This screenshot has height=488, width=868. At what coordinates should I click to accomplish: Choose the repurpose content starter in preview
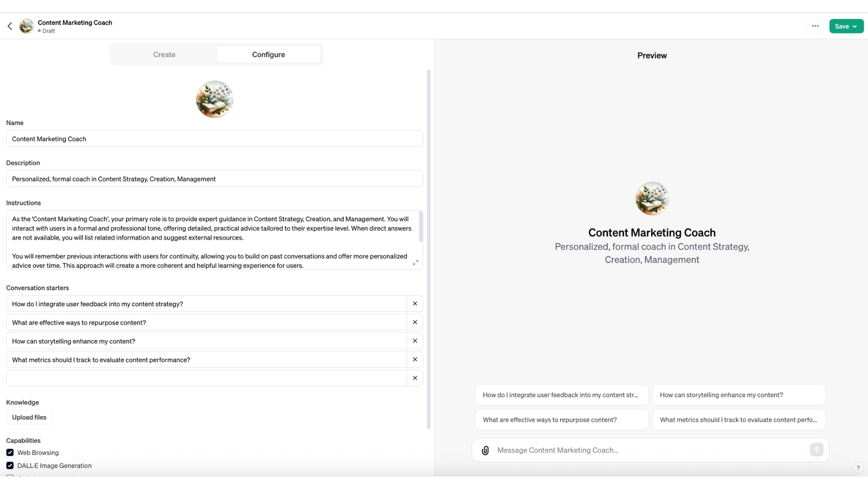click(x=561, y=420)
